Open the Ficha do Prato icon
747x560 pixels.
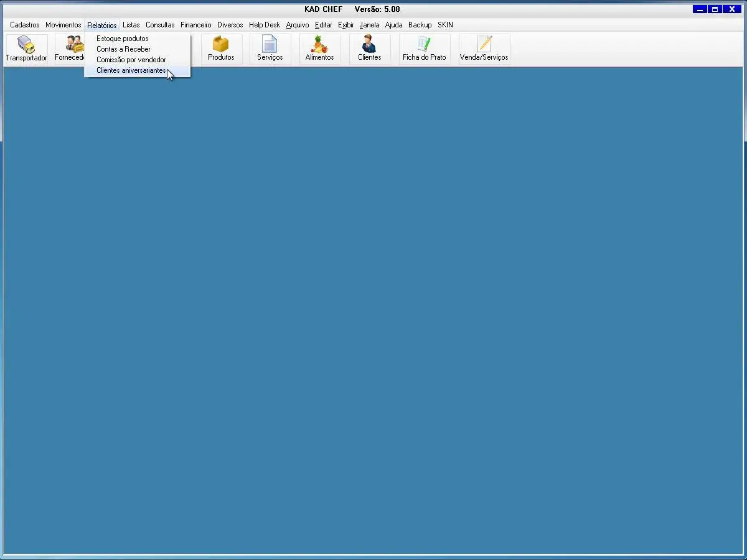425,49
